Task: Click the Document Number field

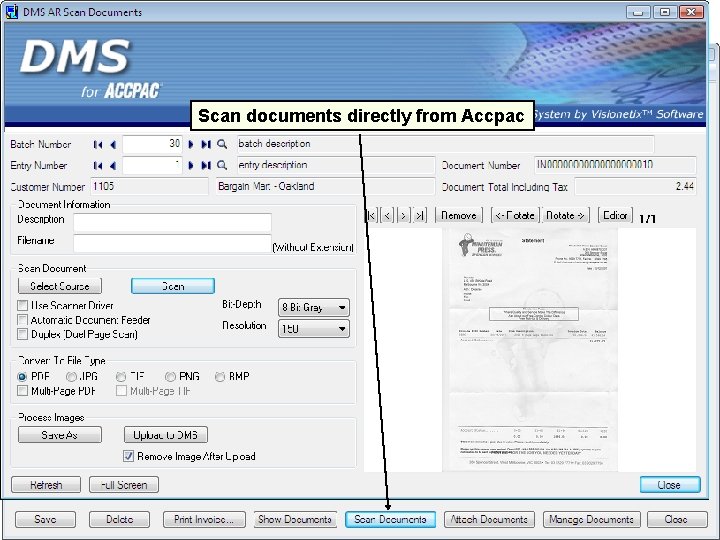Action: [615, 165]
